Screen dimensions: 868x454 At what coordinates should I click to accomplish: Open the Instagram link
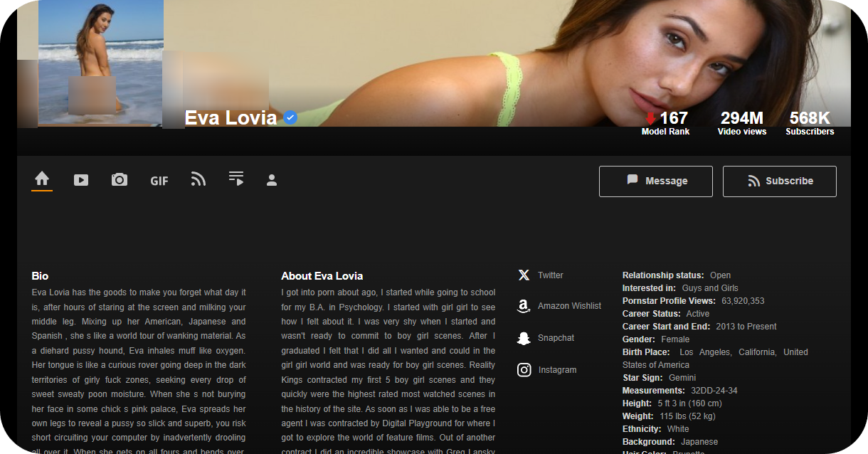[x=557, y=370]
